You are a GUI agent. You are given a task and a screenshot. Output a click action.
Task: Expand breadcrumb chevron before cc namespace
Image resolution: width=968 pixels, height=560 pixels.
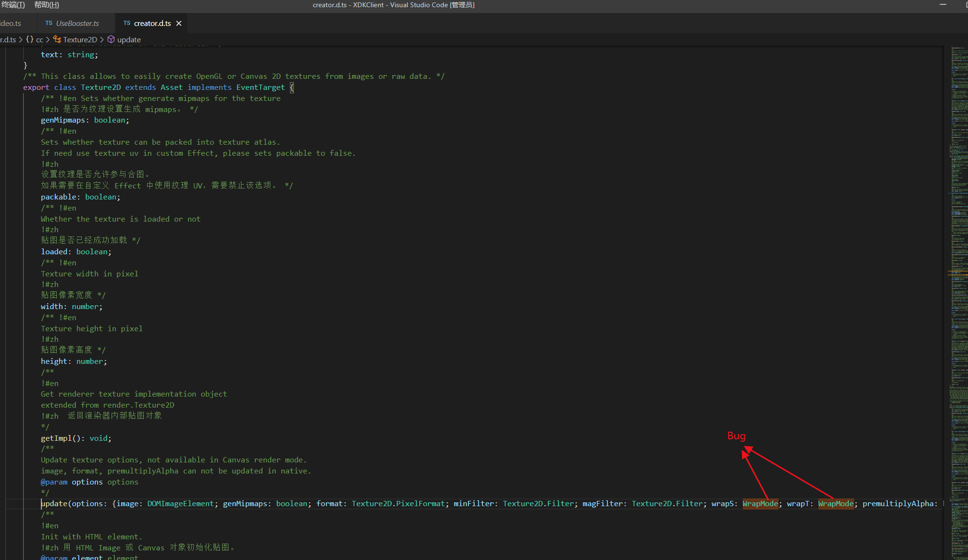pyautogui.click(x=21, y=40)
